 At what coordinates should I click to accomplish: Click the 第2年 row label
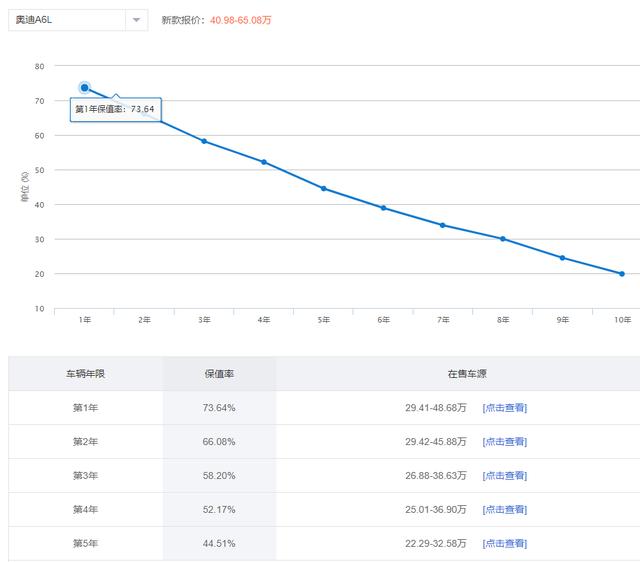pyautogui.click(x=85, y=442)
